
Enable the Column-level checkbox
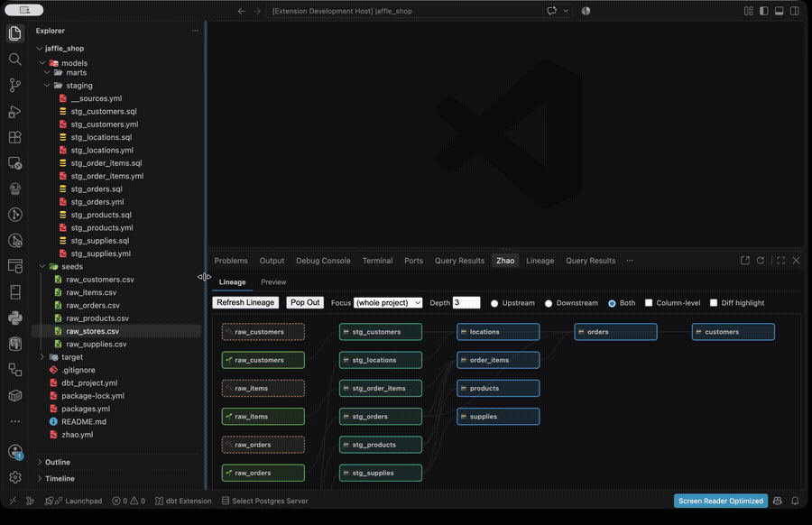point(649,302)
